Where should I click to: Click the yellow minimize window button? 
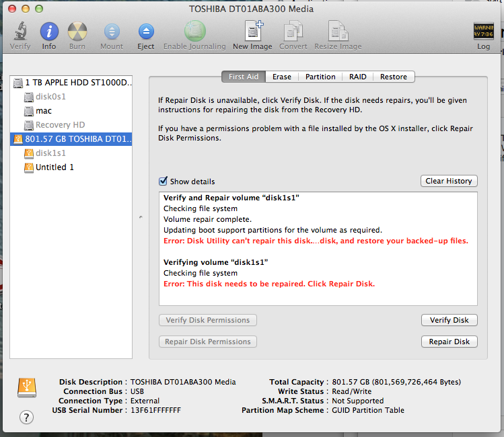pyautogui.click(x=26, y=9)
